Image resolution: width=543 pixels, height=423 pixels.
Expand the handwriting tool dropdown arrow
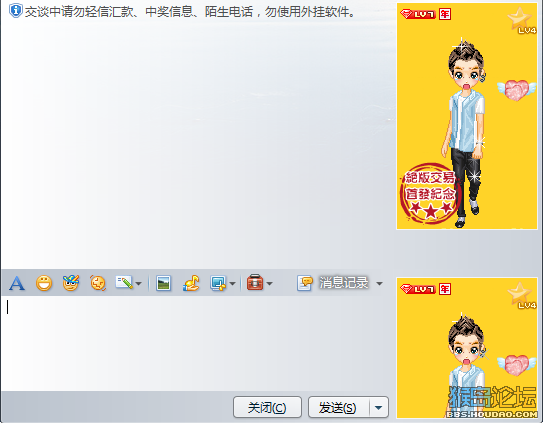coord(139,283)
